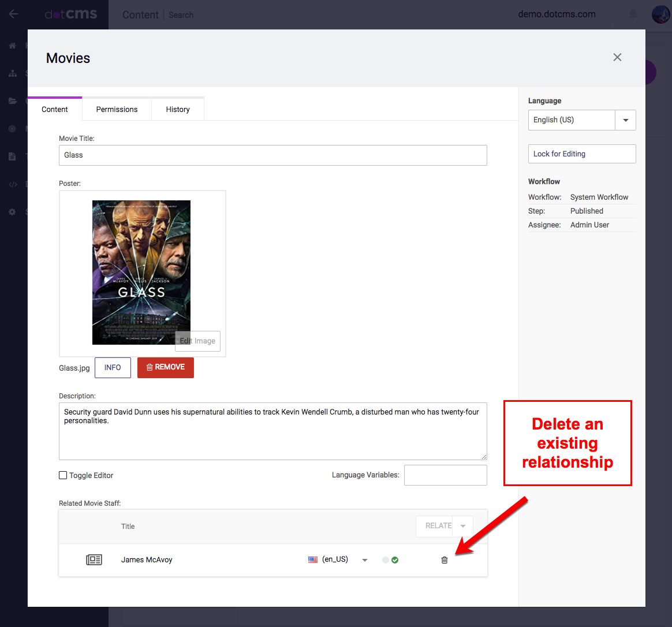
Task: Expand the RELATE button dropdown arrow
Action: (462, 526)
